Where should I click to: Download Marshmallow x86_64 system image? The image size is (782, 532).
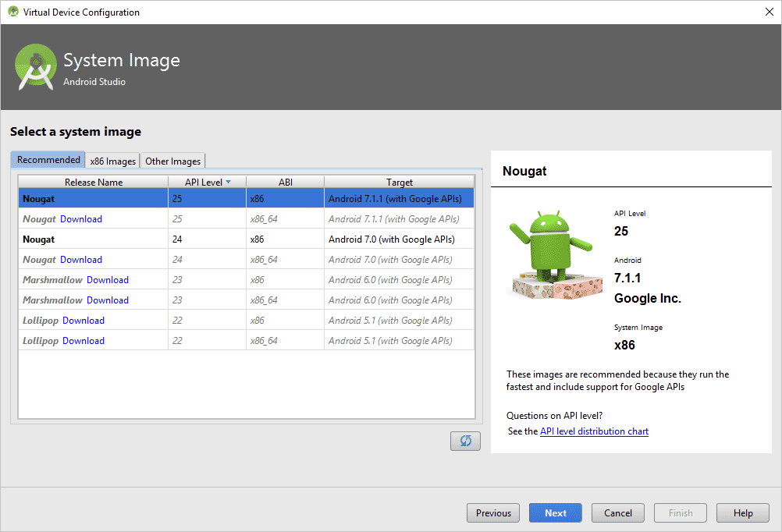(x=108, y=300)
